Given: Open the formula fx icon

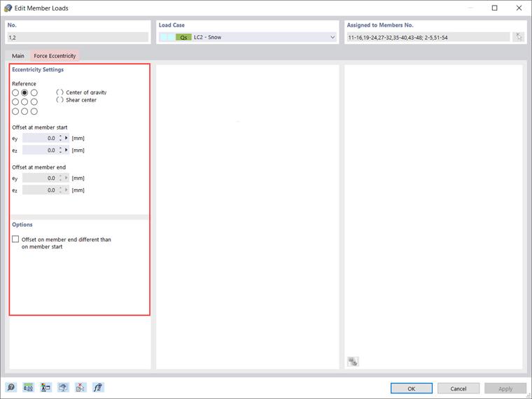Looking at the screenshot, I should coord(98,387).
